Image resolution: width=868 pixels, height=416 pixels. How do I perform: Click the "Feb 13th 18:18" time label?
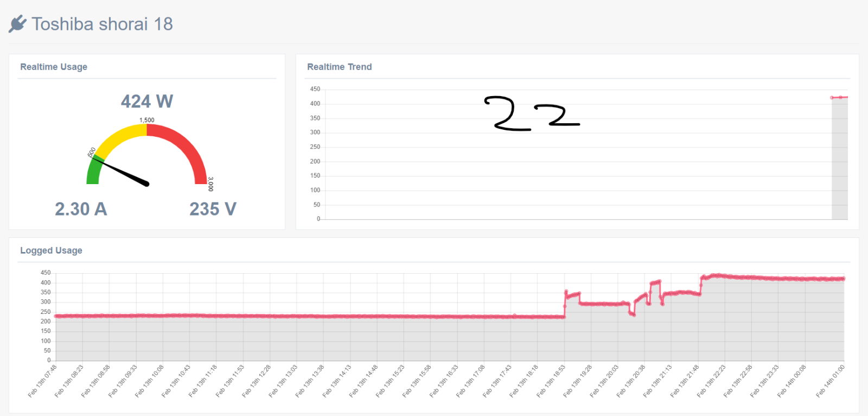click(x=524, y=381)
